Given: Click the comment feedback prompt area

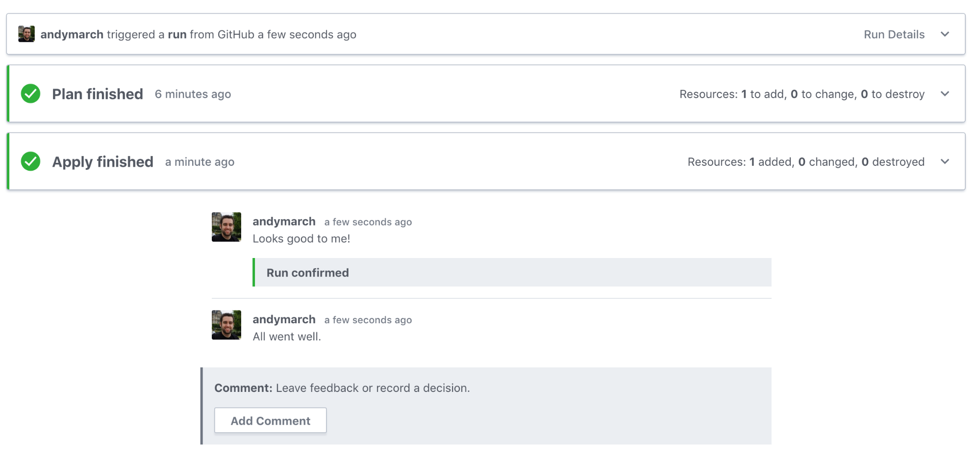Looking at the screenshot, I should 342,387.
